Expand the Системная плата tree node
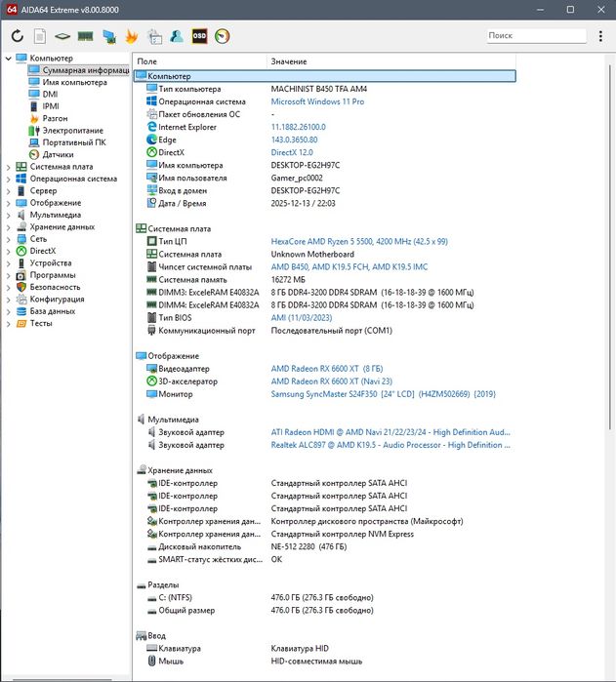The width and height of the screenshot is (616, 682). [x=8, y=167]
